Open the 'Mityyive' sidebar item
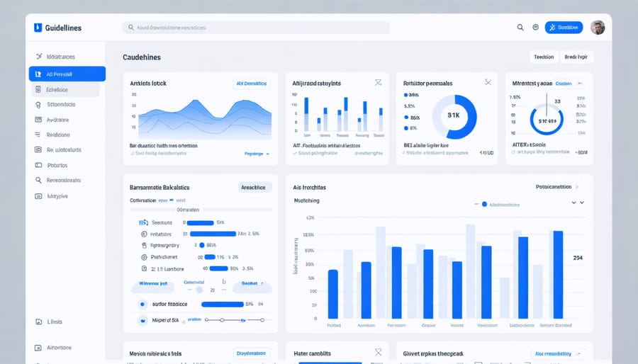This screenshot has height=364, width=638. point(57,196)
